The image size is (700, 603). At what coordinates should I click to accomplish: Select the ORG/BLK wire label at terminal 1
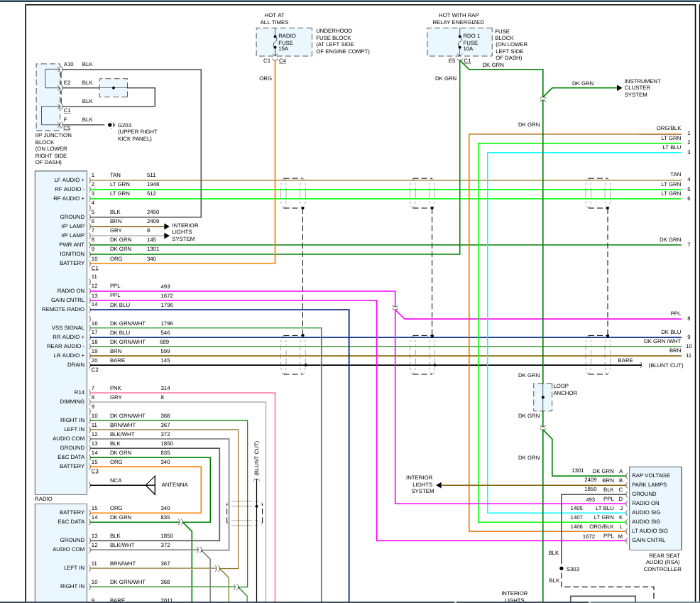click(x=668, y=128)
